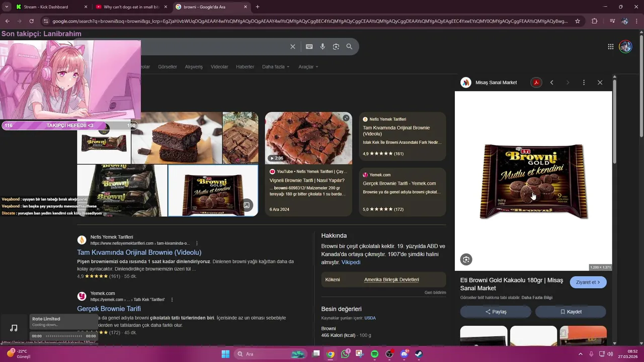
Task: Go back with the browser back arrow
Action: [7, 21]
